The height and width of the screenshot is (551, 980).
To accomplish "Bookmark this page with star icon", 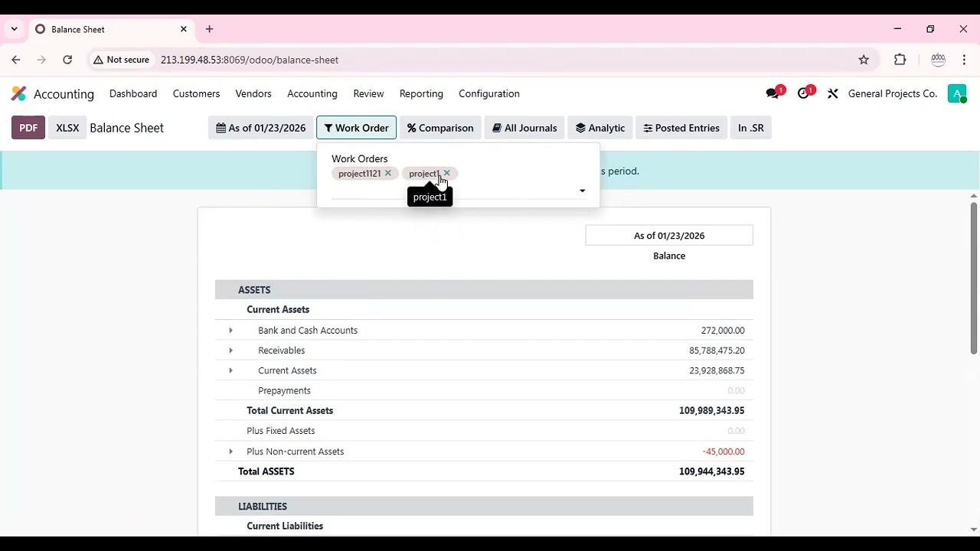I will point(864,60).
